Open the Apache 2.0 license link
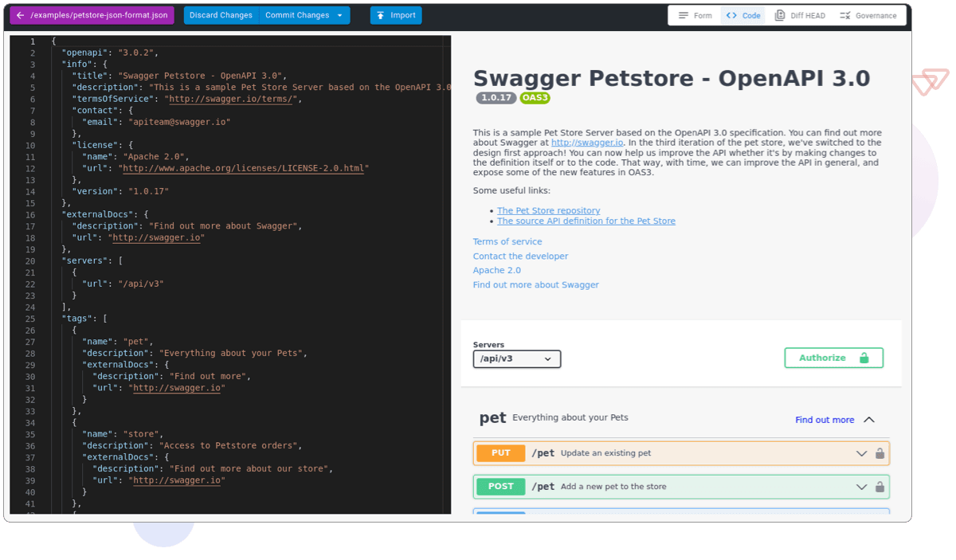 click(x=497, y=270)
